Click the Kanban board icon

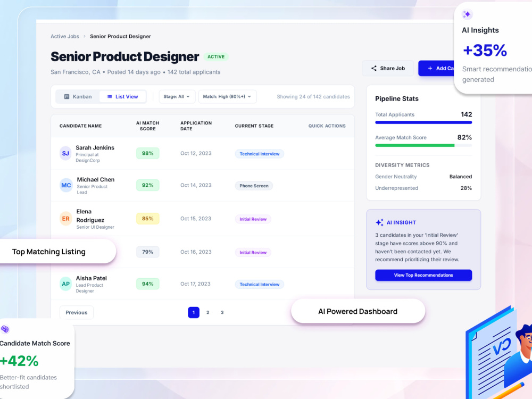click(67, 97)
